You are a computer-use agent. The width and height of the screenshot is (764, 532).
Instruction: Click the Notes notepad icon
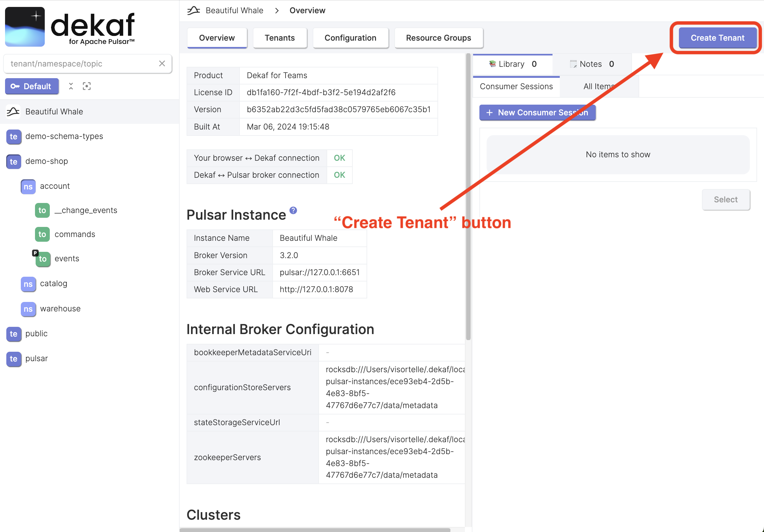[573, 64]
